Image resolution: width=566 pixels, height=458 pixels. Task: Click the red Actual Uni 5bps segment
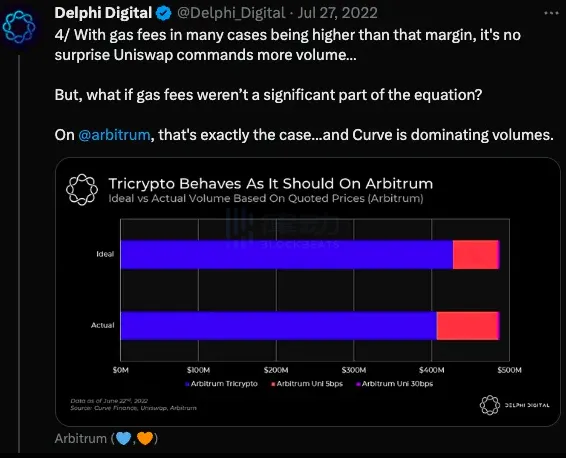(468, 326)
